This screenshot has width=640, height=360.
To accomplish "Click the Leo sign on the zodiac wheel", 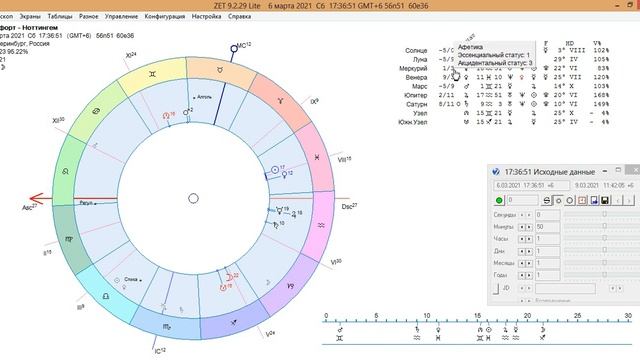I will click(65, 172).
